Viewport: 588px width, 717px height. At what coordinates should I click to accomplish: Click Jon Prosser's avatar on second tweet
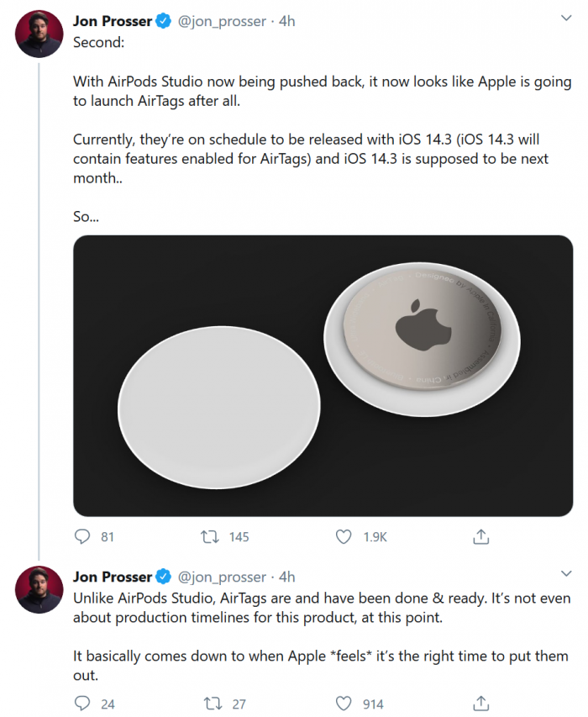click(x=39, y=589)
